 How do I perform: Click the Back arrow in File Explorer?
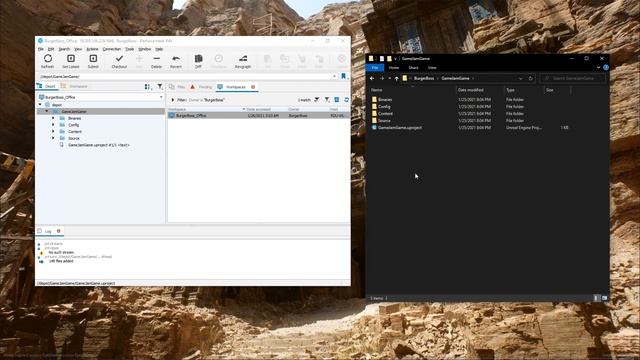tap(372, 78)
